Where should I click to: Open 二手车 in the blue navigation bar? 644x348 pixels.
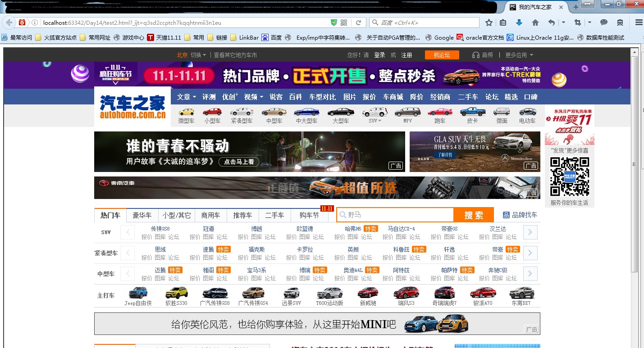click(468, 97)
